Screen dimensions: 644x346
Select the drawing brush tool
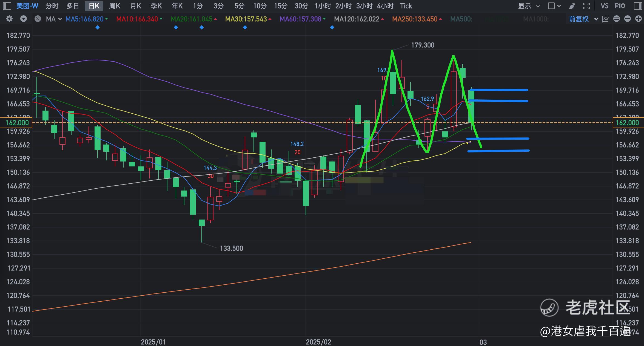pos(572,6)
